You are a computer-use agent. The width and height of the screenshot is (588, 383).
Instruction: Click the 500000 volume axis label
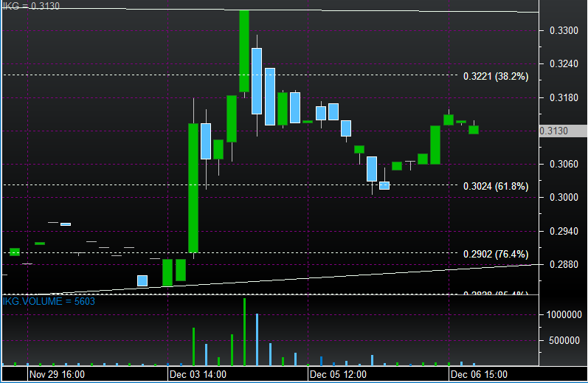click(x=563, y=340)
